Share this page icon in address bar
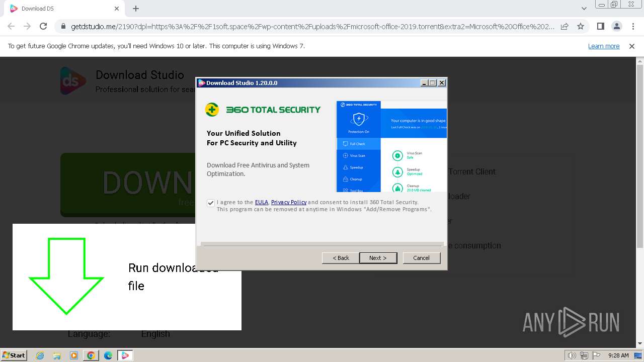 tap(565, 26)
